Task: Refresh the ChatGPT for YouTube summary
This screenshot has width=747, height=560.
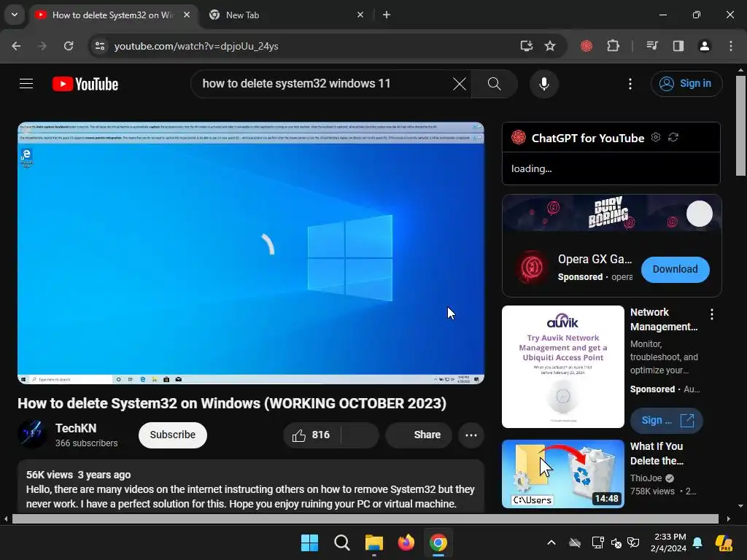Action: tap(673, 137)
